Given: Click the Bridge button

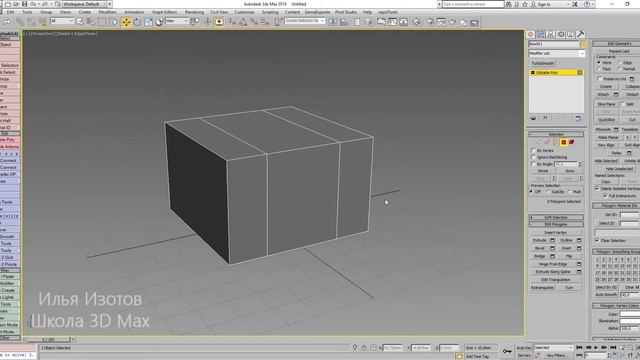Looking at the screenshot, I should (x=540, y=256).
